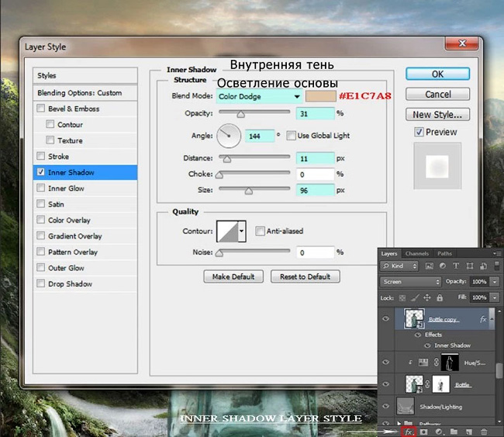Click the delete layer trash icon
The width and height of the screenshot is (504, 437).
[484, 432]
